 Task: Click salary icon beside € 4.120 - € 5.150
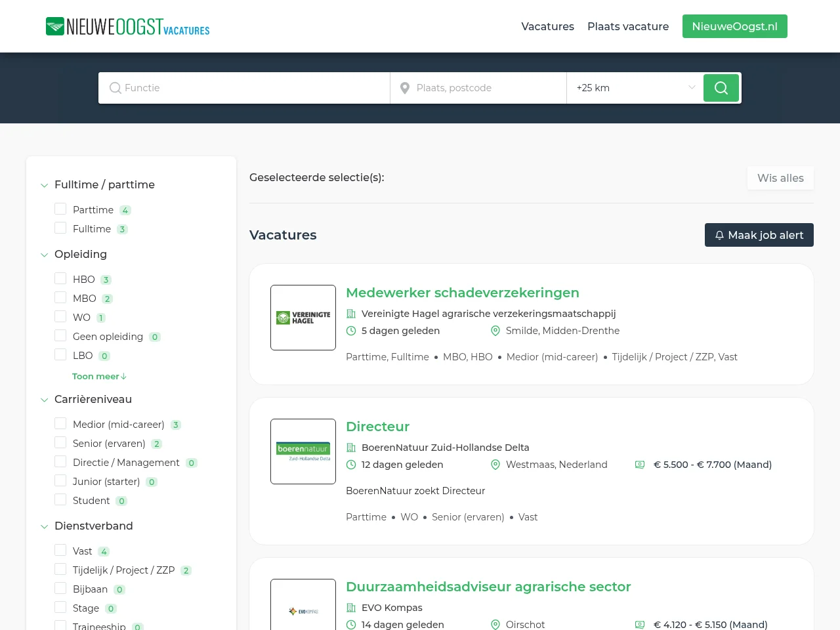point(640,625)
